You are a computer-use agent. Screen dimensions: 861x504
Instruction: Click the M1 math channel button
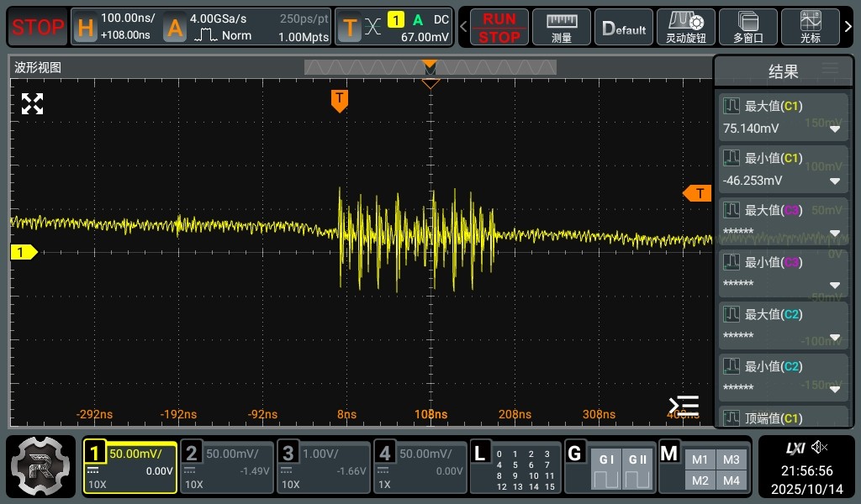[700, 459]
